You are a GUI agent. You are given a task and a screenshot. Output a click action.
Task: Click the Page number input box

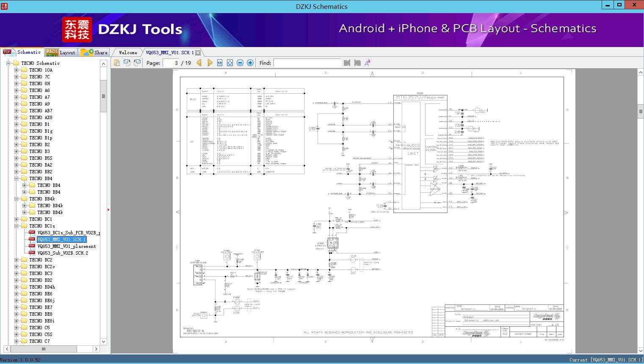(x=171, y=63)
